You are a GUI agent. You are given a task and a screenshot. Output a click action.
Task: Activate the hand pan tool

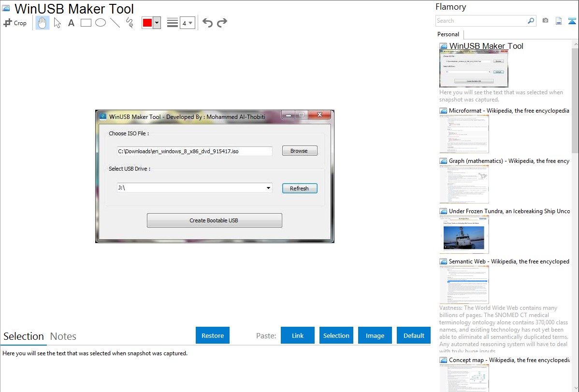tap(43, 23)
